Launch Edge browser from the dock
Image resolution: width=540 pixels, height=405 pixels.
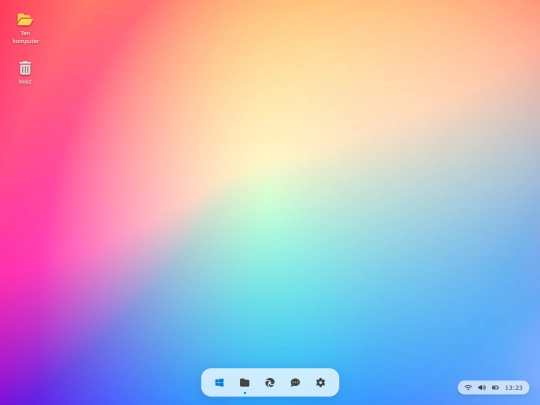click(270, 383)
